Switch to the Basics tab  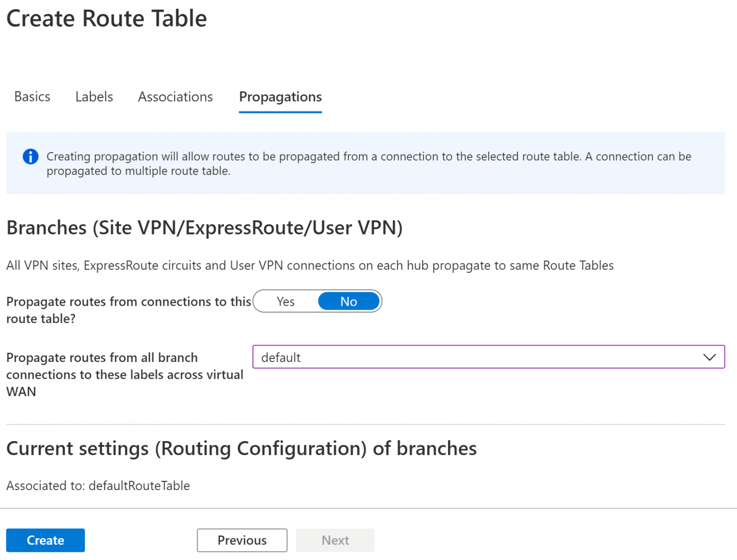pyautogui.click(x=32, y=96)
